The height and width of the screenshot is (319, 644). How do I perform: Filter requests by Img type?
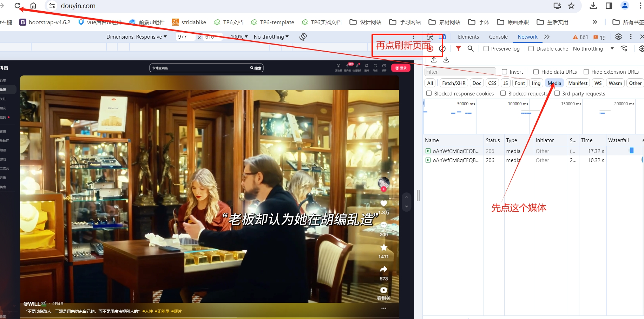pos(536,83)
